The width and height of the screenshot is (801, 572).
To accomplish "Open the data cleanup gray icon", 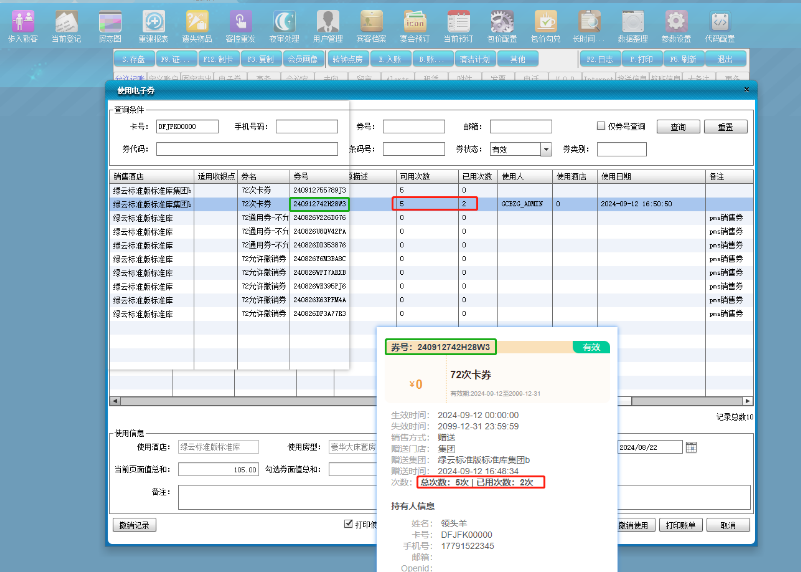I will click(x=633, y=27).
